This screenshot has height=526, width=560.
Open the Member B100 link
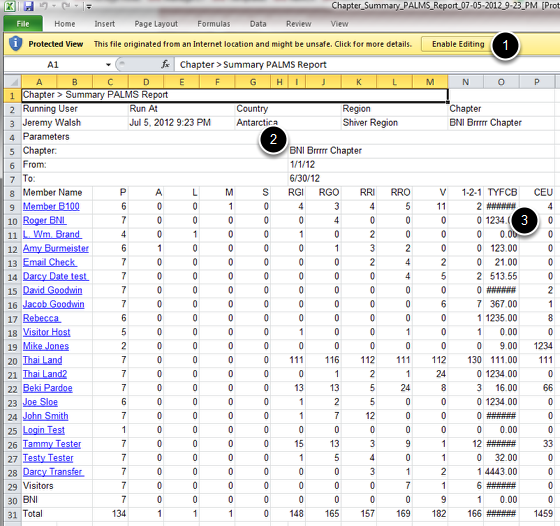click(x=51, y=206)
